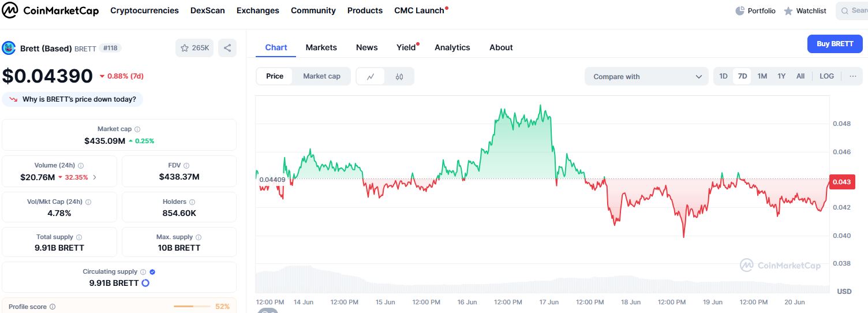Screen dimensions: 868x313
Task: Click the Buy BRETT button
Action: (x=835, y=44)
